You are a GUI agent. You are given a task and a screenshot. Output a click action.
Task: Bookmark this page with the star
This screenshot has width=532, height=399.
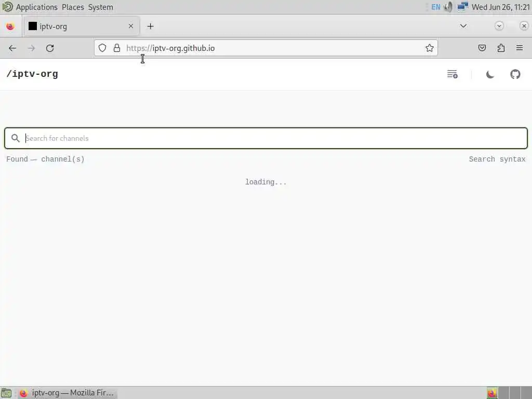pos(430,48)
